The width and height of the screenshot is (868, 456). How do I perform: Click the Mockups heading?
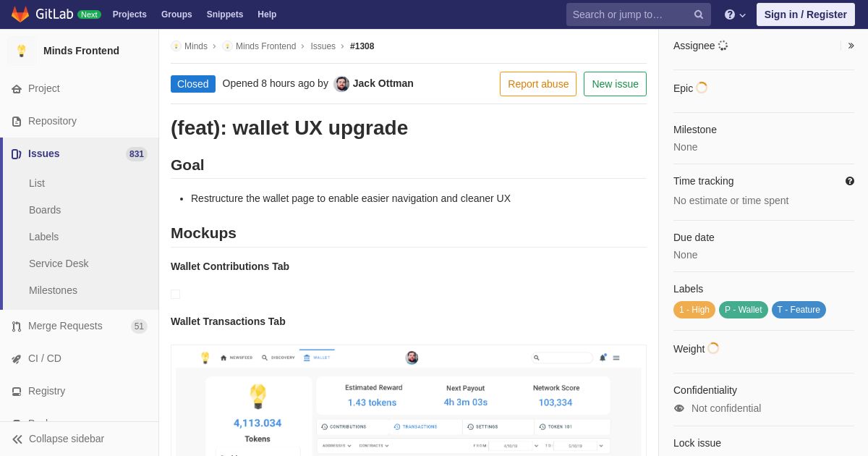point(203,233)
